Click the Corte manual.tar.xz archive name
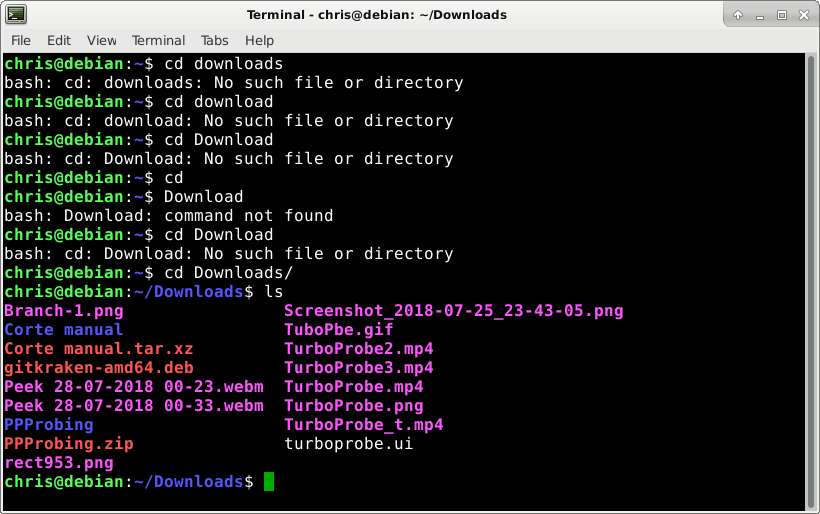 point(99,349)
